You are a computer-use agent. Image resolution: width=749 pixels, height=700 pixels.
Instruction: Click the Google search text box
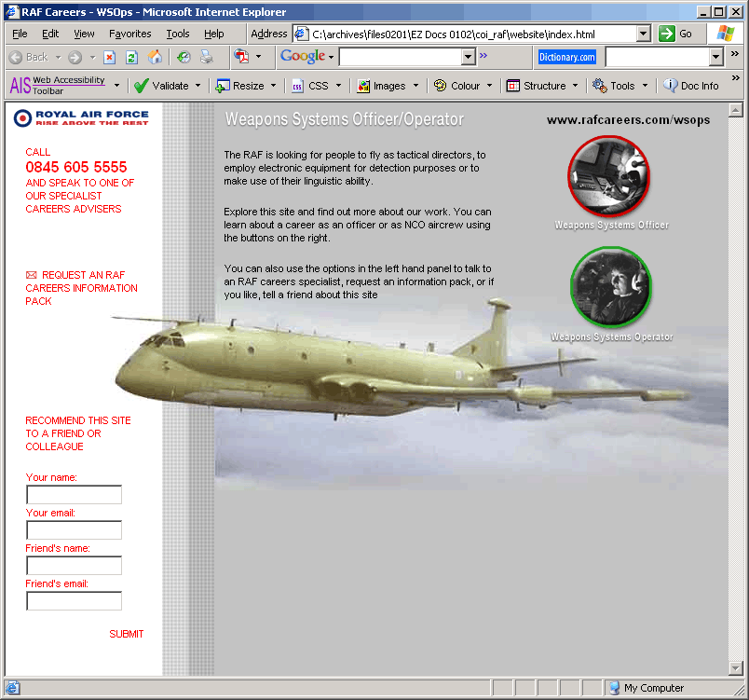click(401, 57)
